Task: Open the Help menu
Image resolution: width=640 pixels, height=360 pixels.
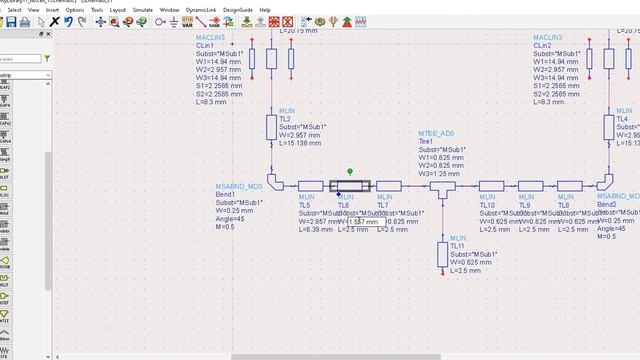Action: click(x=265, y=10)
